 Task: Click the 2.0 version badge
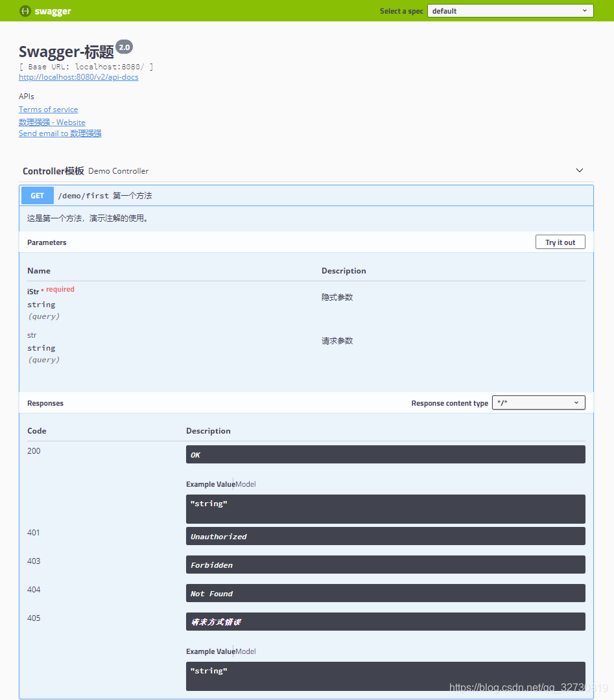(x=124, y=47)
